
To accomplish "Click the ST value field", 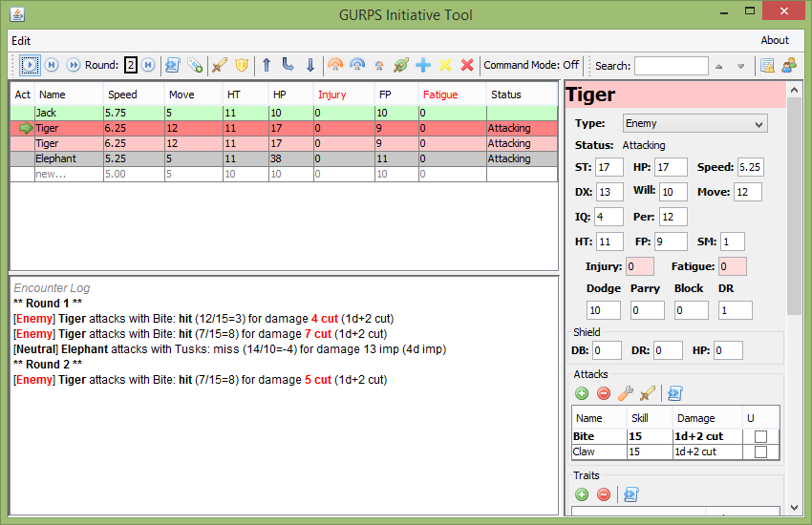I will pyautogui.click(x=609, y=168).
